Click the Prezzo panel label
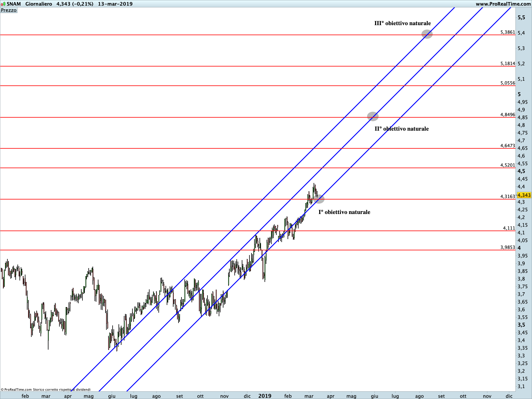532x399 pixels. tap(9, 10)
